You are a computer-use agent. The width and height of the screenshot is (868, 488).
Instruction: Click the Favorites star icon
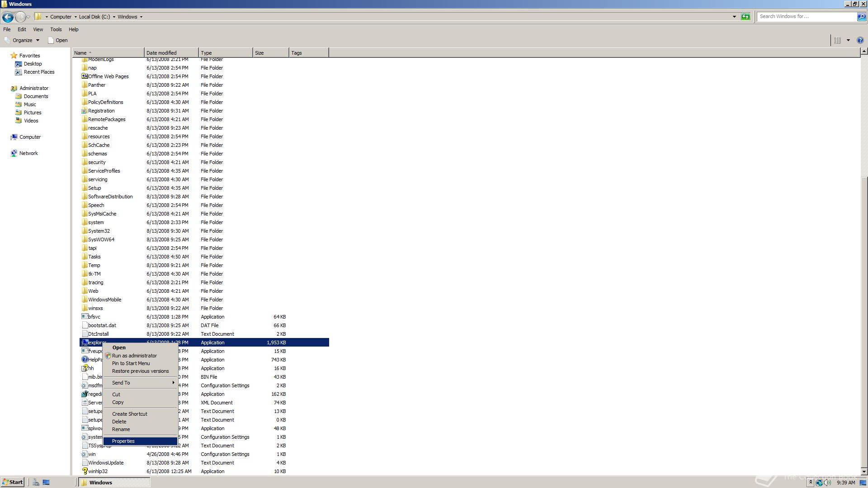click(x=13, y=55)
